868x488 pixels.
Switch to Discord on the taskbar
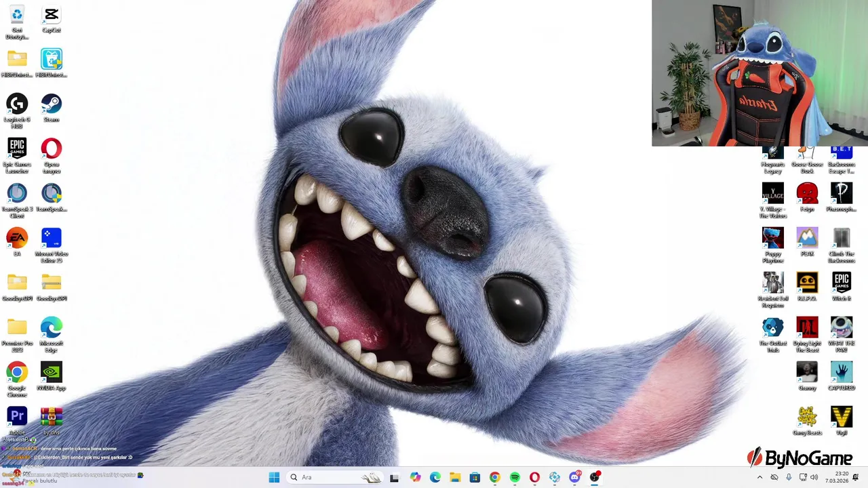(575, 477)
